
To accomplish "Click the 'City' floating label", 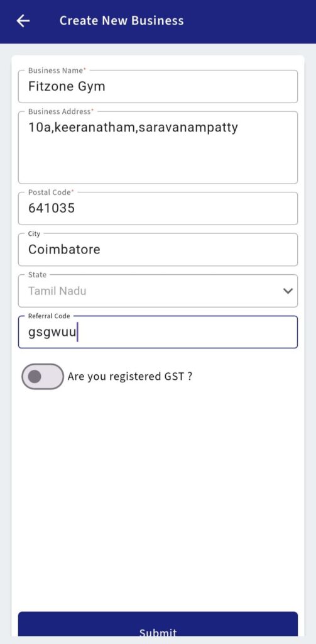I will coord(34,234).
